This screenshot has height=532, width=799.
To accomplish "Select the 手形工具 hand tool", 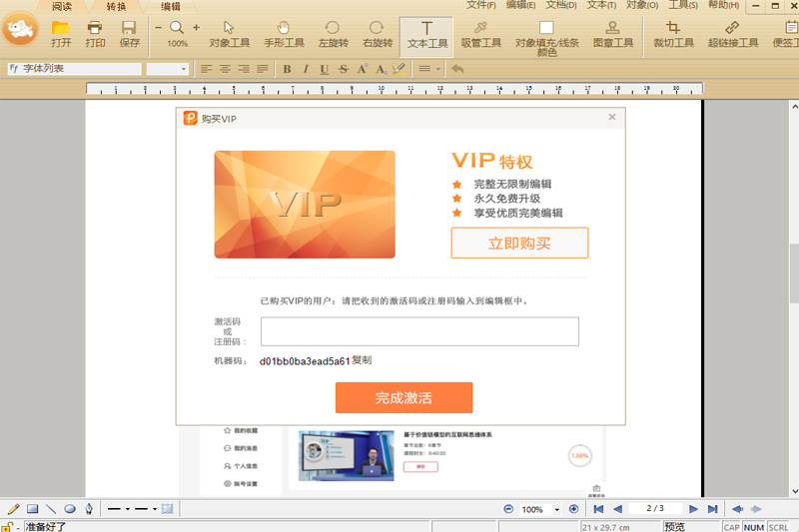I will click(x=284, y=34).
